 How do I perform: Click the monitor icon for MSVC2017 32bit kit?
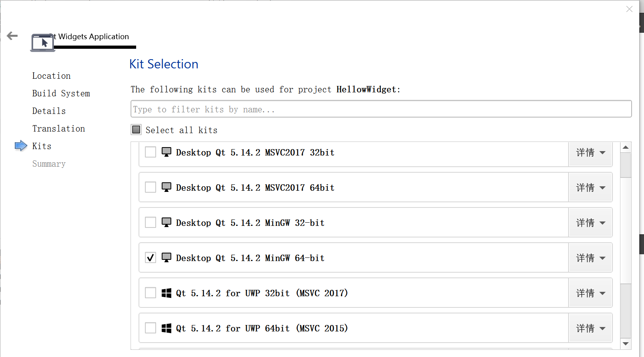(x=166, y=152)
